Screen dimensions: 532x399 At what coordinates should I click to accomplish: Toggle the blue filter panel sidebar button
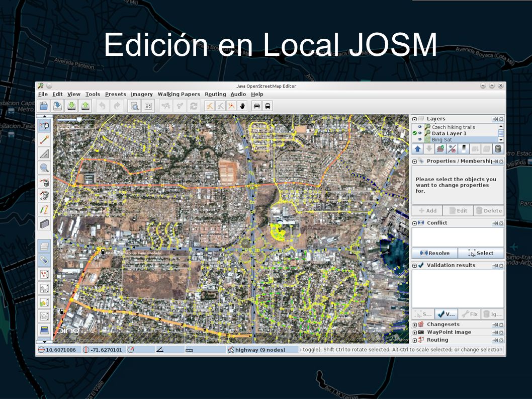click(x=44, y=330)
